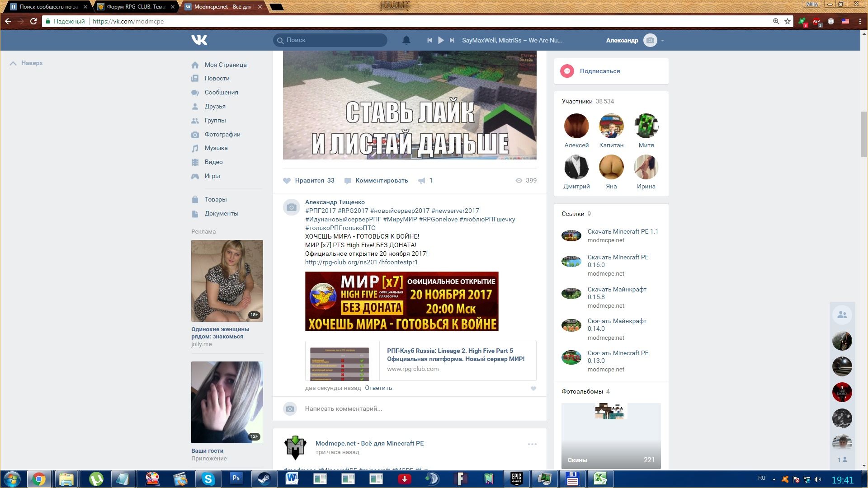Open profile dropdown next to Александр

point(662,41)
